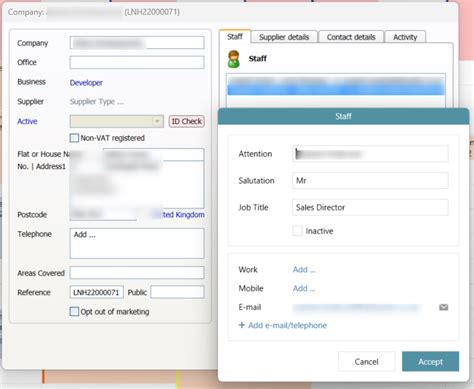474x389 pixels.
Task: Click the Add e-mail/telephone link
Action: point(287,325)
